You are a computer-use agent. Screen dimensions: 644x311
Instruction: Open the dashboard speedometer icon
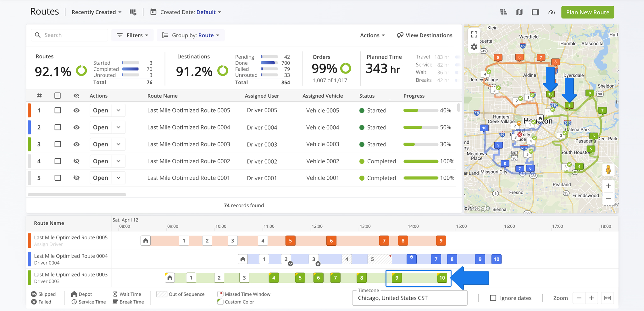pyautogui.click(x=552, y=12)
